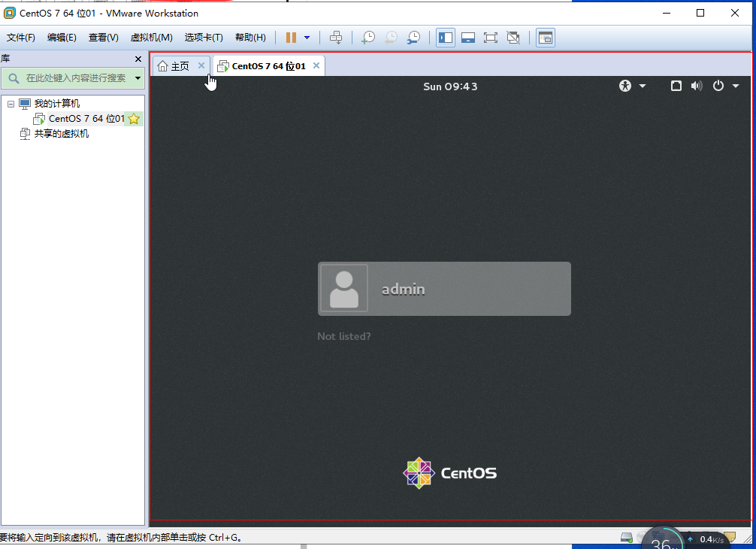The height and width of the screenshot is (549, 756).
Task: Click the hard disk status bar icon
Action: pyautogui.click(x=627, y=537)
